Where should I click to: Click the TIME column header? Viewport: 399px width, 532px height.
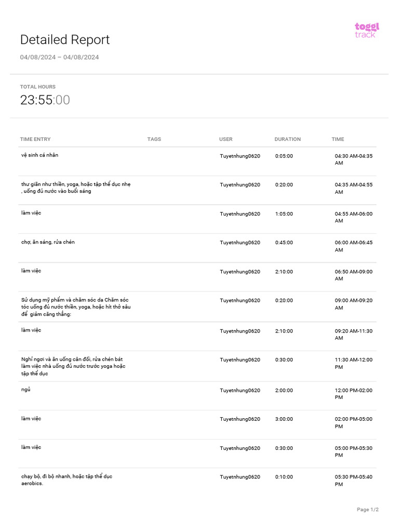(338, 139)
